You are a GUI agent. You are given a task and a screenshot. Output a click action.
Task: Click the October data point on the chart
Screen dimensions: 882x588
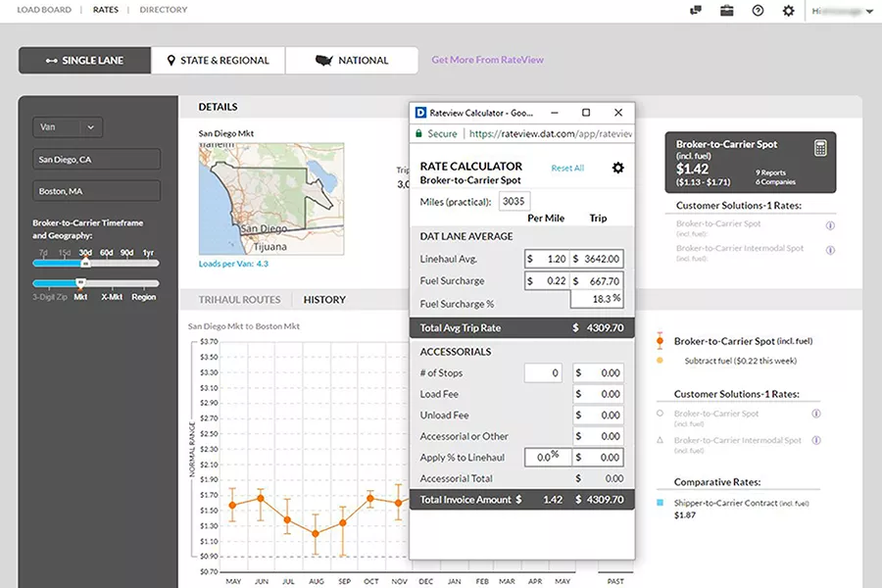coord(370,499)
